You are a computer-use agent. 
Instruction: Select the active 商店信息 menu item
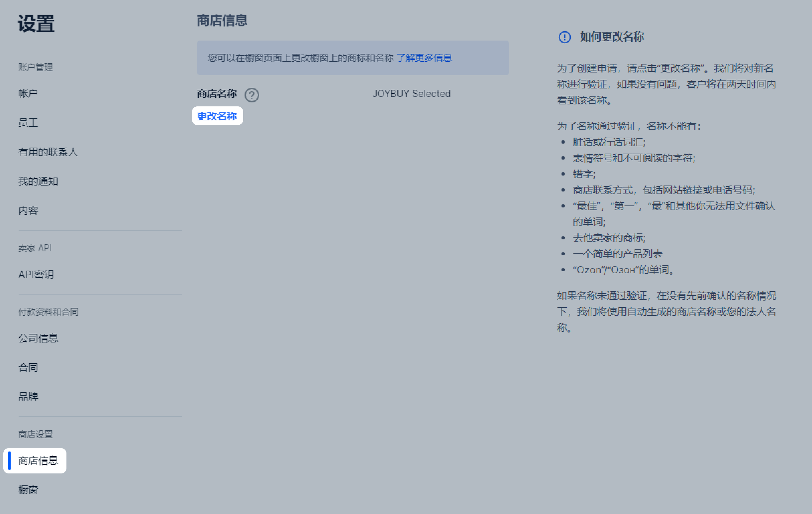(35, 461)
